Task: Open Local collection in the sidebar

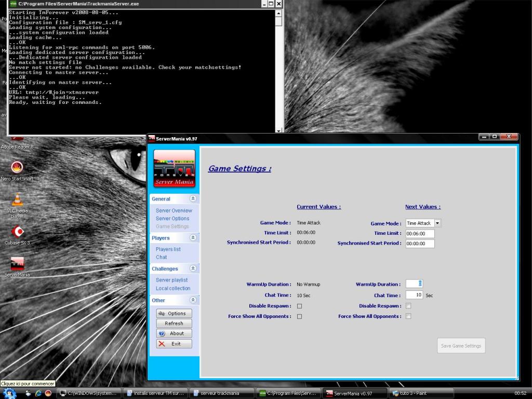Action: [x=173, y=288]
